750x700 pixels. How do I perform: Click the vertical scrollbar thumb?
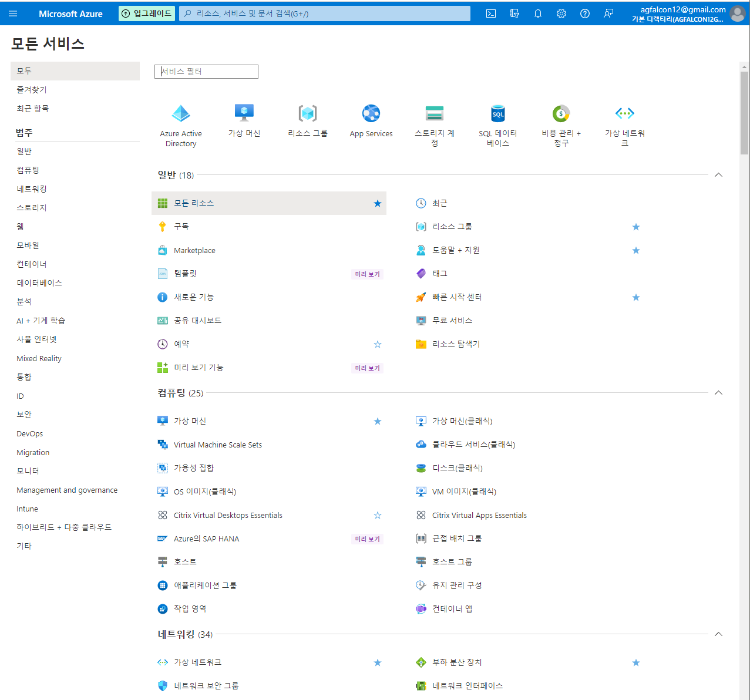(x=745, y=113)
